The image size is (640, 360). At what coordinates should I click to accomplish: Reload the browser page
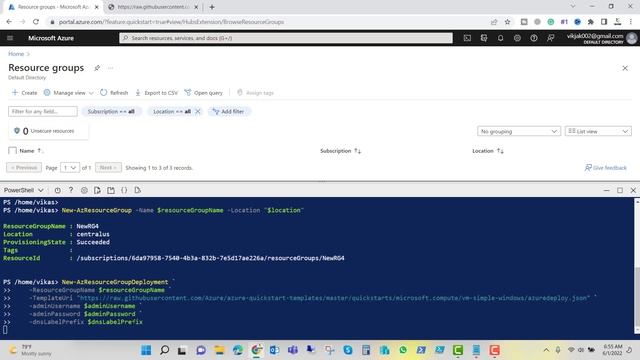(36, 22)
